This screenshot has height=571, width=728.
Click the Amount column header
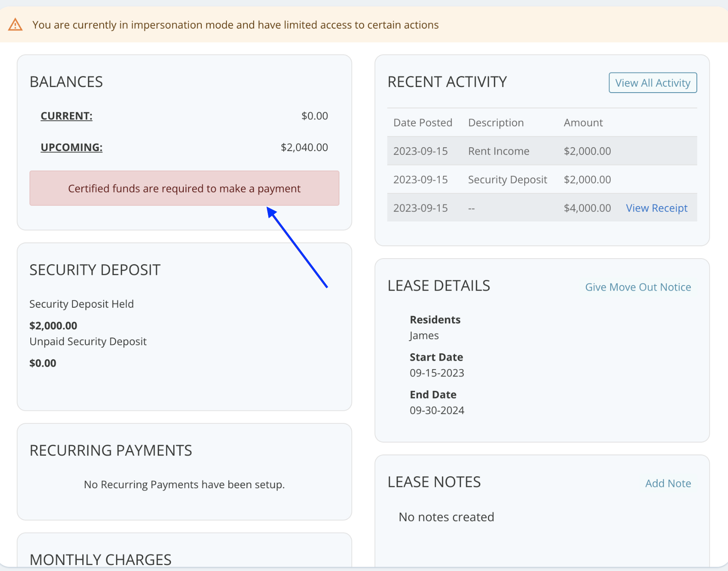583,123
